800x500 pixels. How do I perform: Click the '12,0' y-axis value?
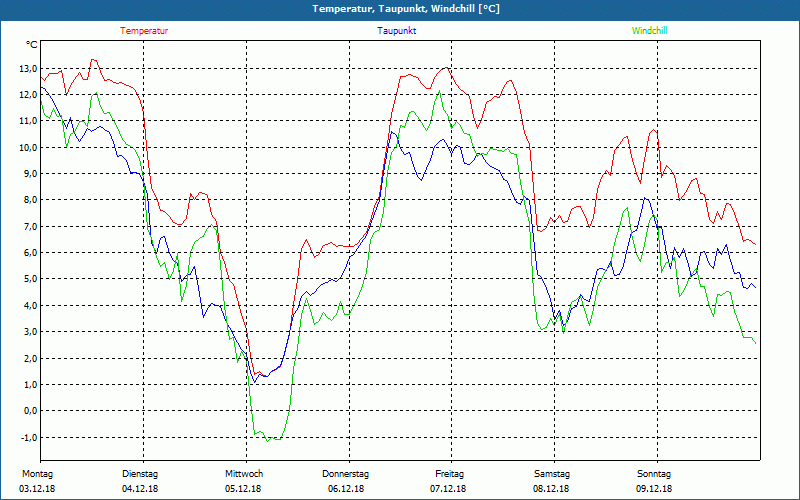pos(28,95)
